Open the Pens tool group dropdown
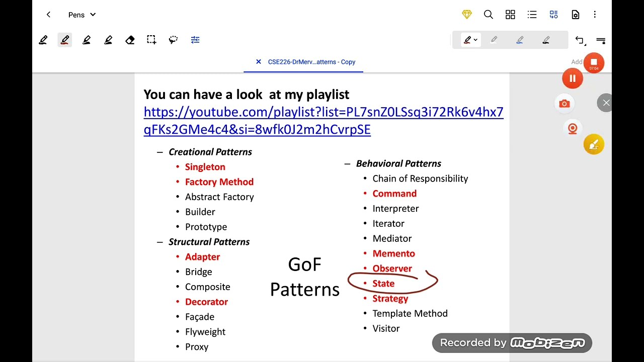The height and width of the screenshot is (362, 644). point(82,15)
